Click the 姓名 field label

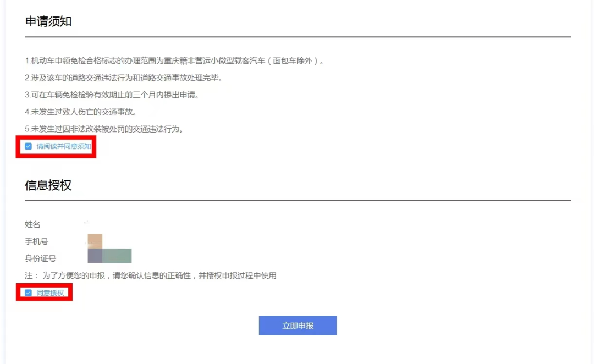tap(32, 224)
